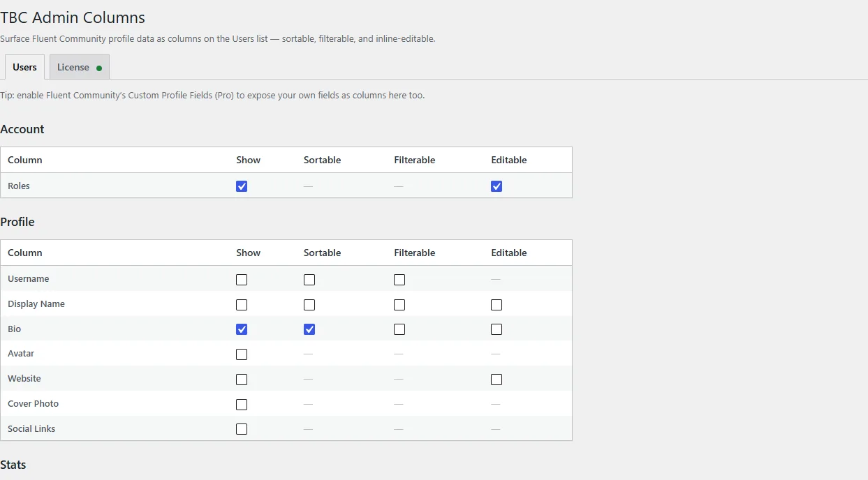The width and height of the screenshot is (868, 480).
Task: Click the Editable header in the Account table
Action: pos(508,160)
